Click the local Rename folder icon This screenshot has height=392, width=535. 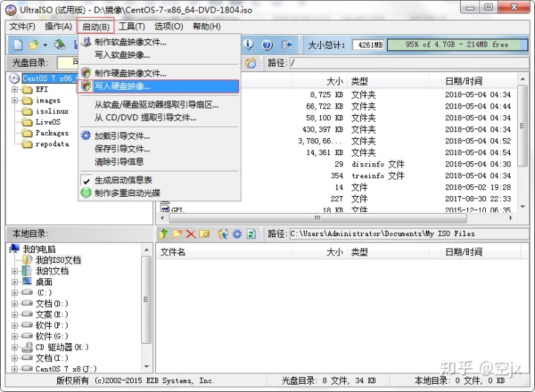(204, 234)
